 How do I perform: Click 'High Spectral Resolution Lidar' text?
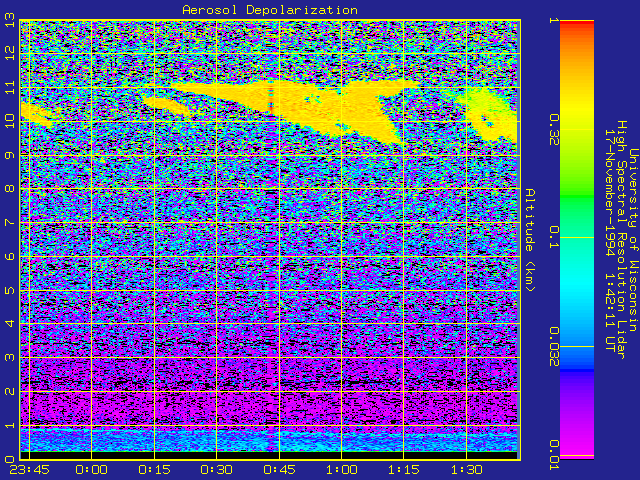pos(621,240)
